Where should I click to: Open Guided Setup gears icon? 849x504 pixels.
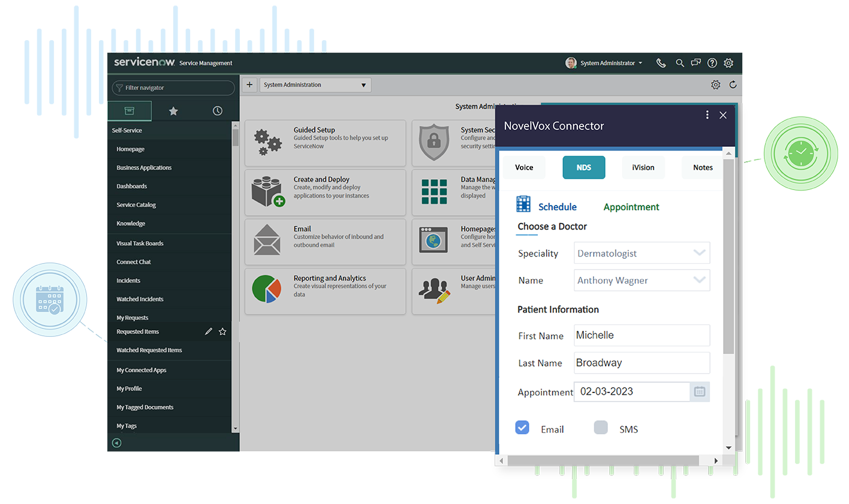267,143
